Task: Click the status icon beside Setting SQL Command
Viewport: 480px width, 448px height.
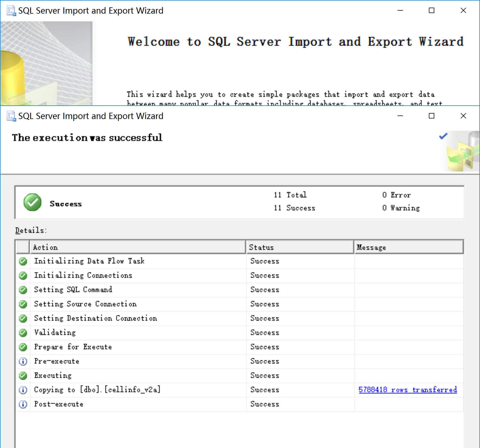Action: pyautogui.click(x=23, y=290)
